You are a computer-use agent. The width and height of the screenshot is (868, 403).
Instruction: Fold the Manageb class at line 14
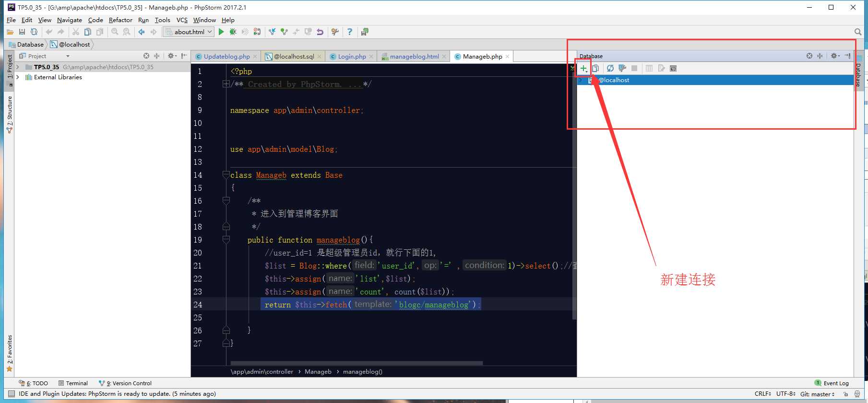pyautogui.click(x=226, y=175)
